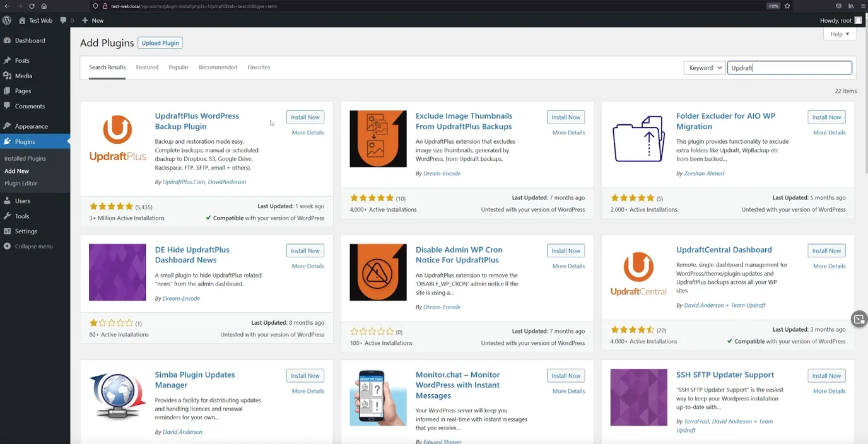Open the Plugin Editor submenu
This screenshot has width=868, height=444.
click(21, 183)
